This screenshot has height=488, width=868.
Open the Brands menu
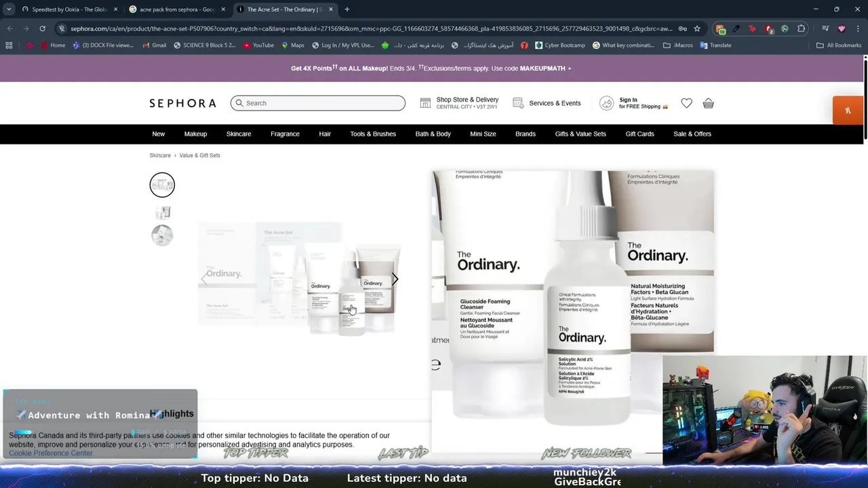click(x=526, y=134)
